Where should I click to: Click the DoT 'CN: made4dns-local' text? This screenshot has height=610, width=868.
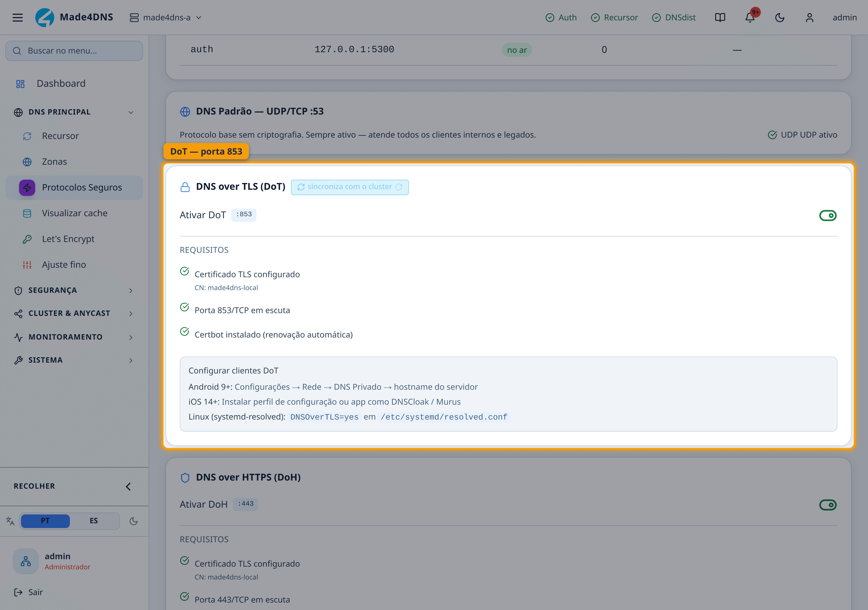coord(226,288)
